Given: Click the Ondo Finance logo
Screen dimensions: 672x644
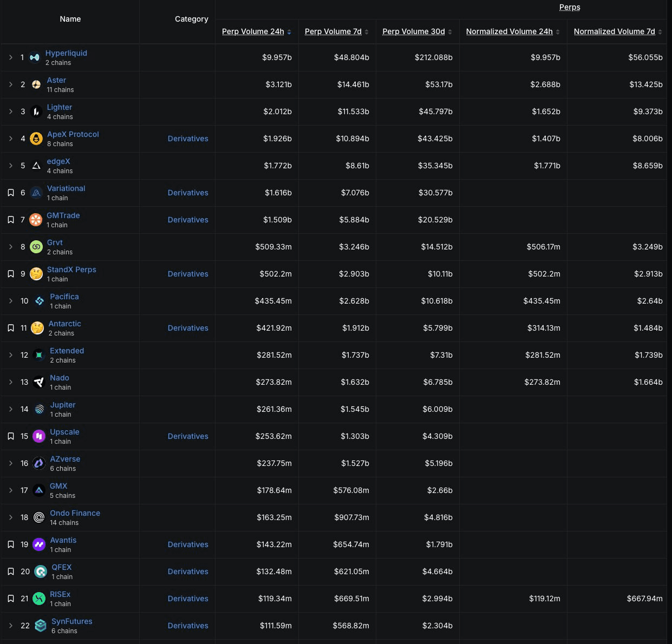Looking at the screenshot, I should click(x=39, y=517).
